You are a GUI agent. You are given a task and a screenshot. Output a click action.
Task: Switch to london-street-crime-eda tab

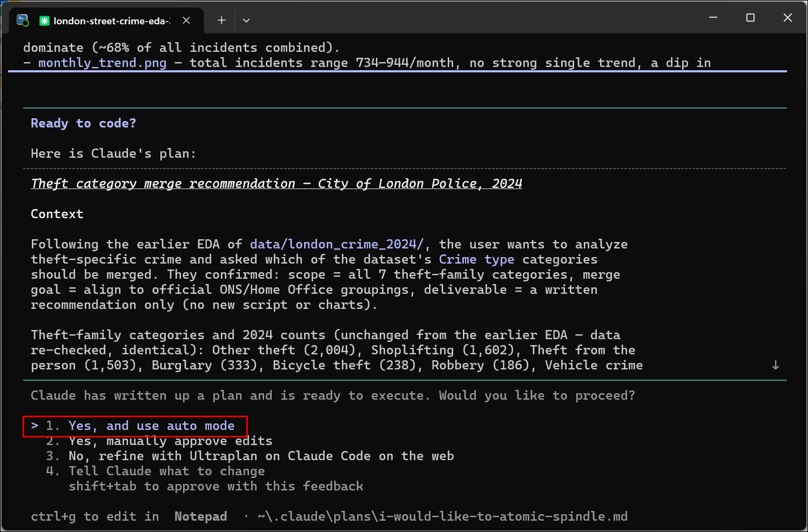pyautogui.click(x=107, y=21)
